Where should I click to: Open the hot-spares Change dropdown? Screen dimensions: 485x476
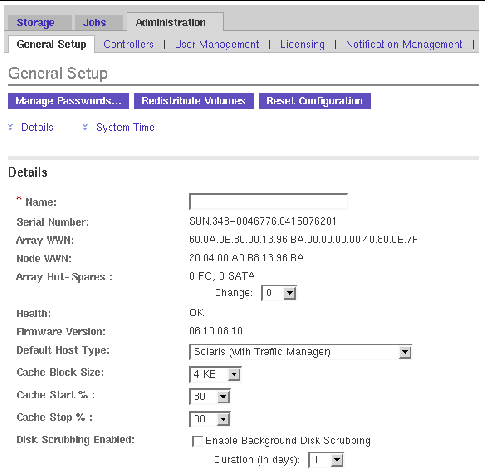pyautogui.click(x=279, y=293)
